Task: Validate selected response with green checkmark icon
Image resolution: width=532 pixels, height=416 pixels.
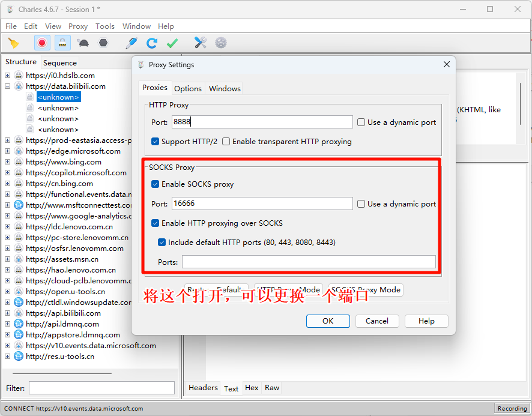Action: 172,43
